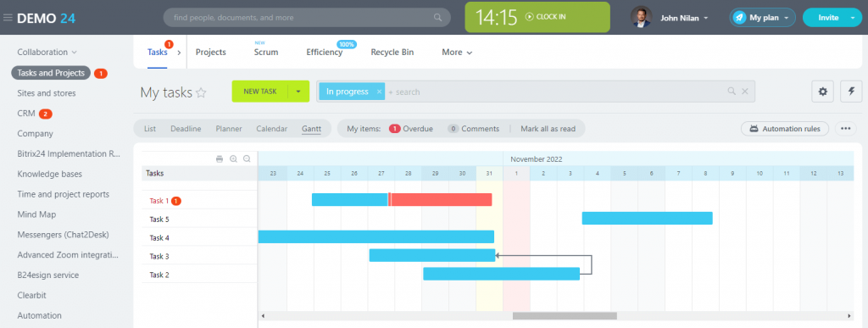Click the filter search magnifier icon

coord(732,92)
